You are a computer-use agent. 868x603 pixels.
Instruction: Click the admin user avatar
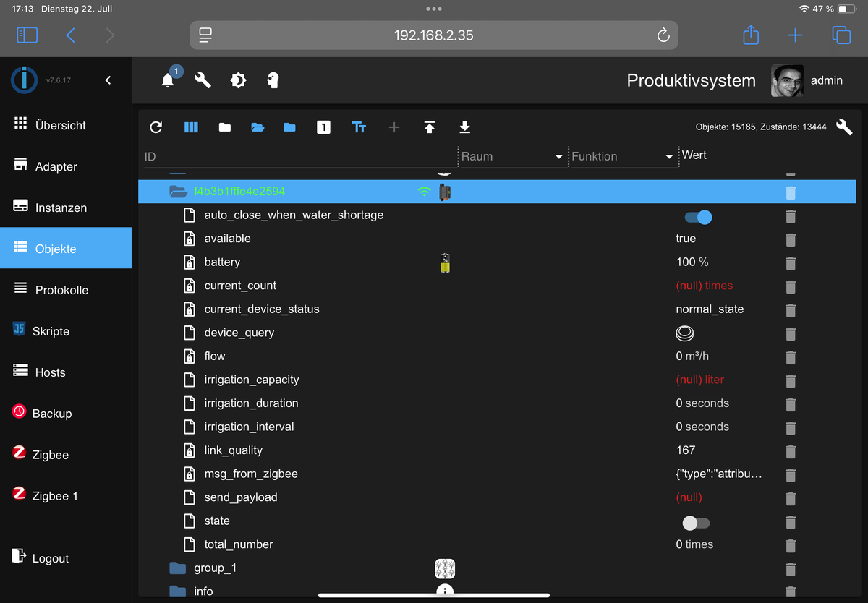click(x=787, y=81)
